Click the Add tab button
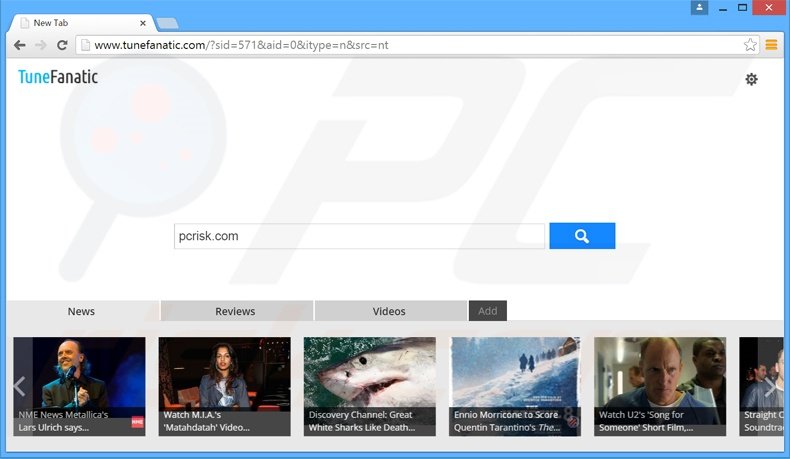The height and width of the screenshot is (459, 790). pos(488,311)
